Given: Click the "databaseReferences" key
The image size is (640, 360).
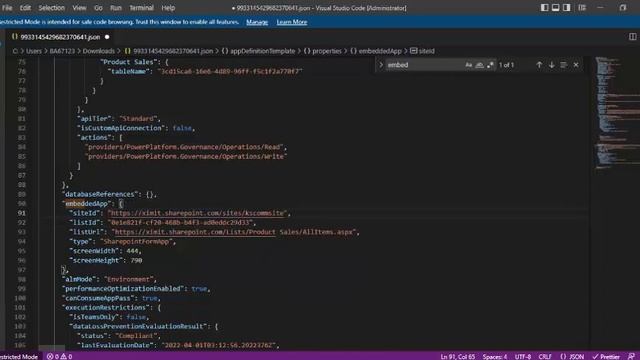Looking at the screenshot, I should 100,194.
